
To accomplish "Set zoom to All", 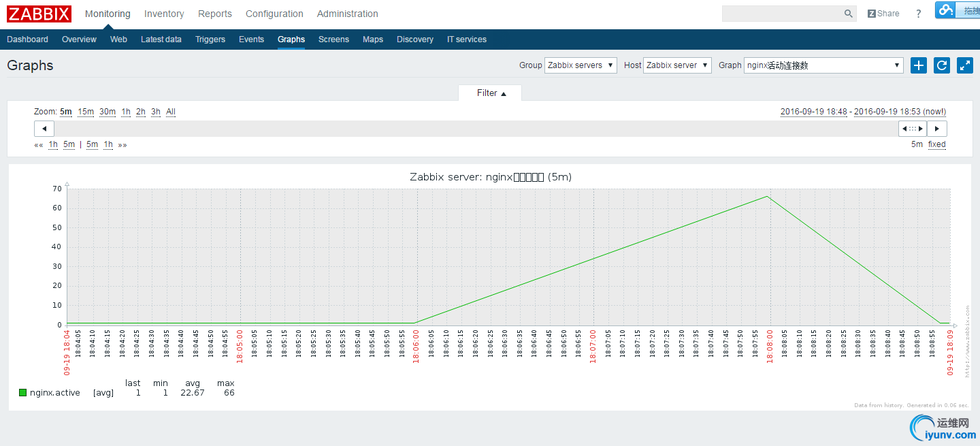I will pyautogui.click(x=171, y=112).
